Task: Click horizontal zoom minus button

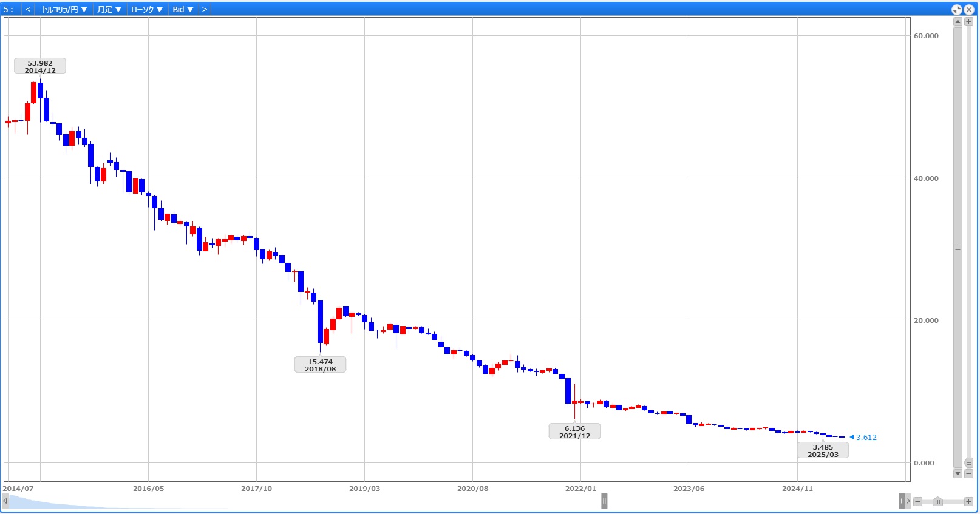Action: (x=918, y=501)
